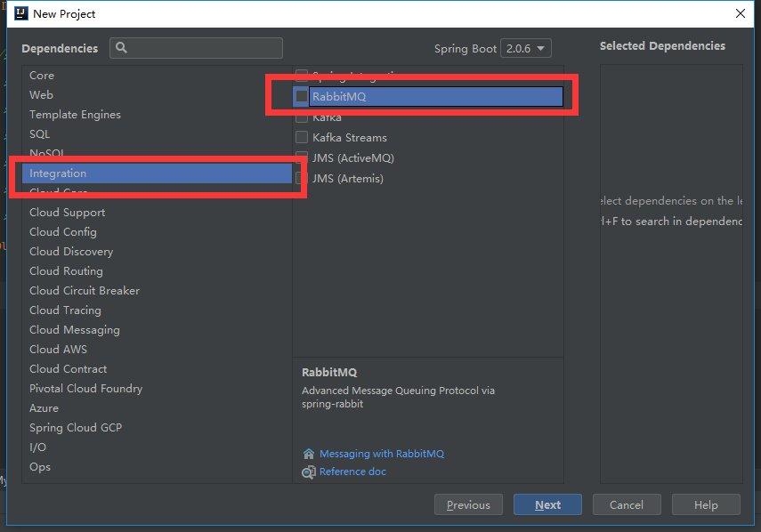Go back with the Previous button
761x532 pixels.
[468, 504]
